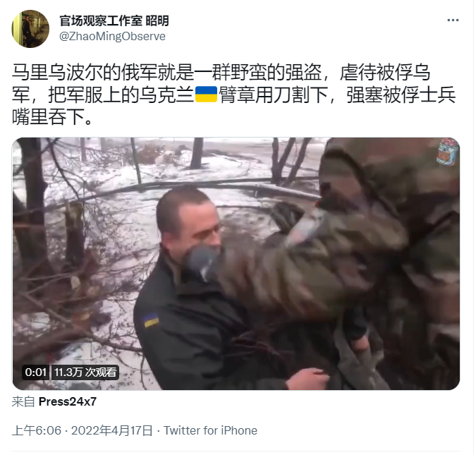Open display name 官场观察工作室 昭明
The image size is (476, 455).
coord(114,20)
